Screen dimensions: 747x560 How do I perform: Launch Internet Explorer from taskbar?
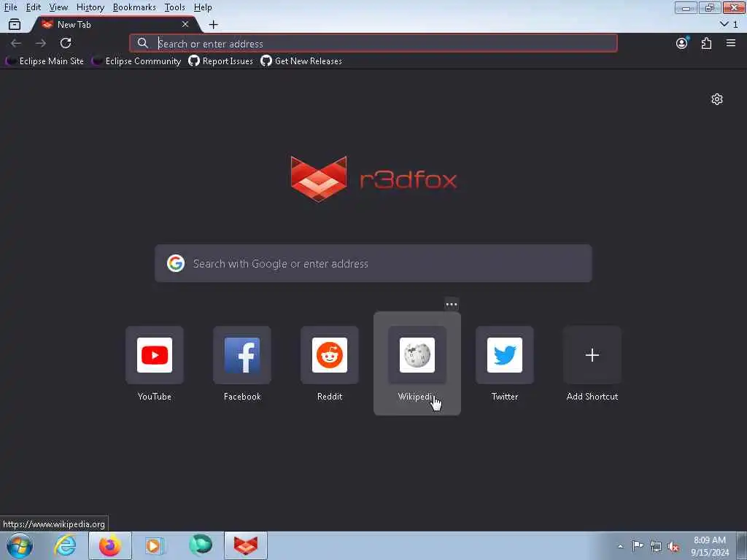pyautogui.click(x=65, y=545)
